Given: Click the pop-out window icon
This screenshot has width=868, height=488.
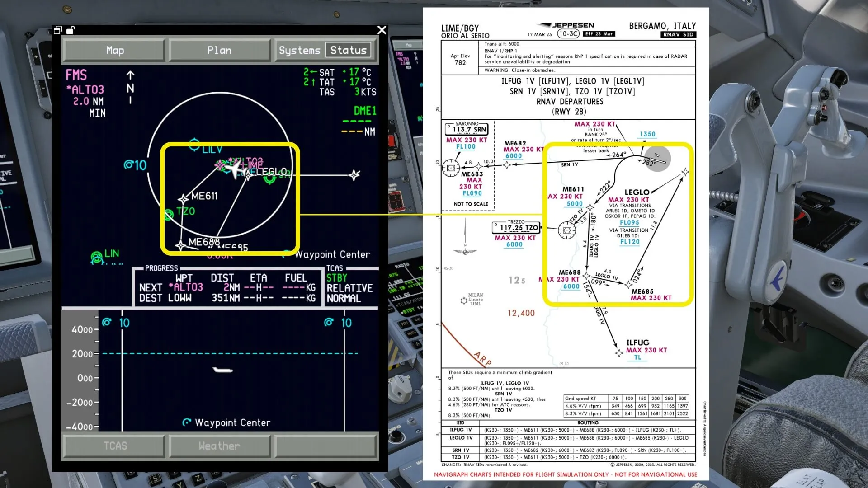Looking at the screenshot, I should (x=58, y=30).
